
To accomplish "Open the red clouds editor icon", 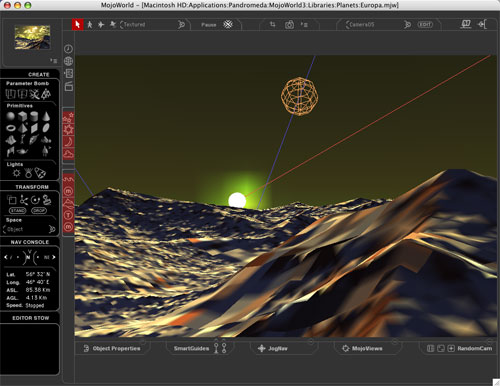I will tap(69, 154).
